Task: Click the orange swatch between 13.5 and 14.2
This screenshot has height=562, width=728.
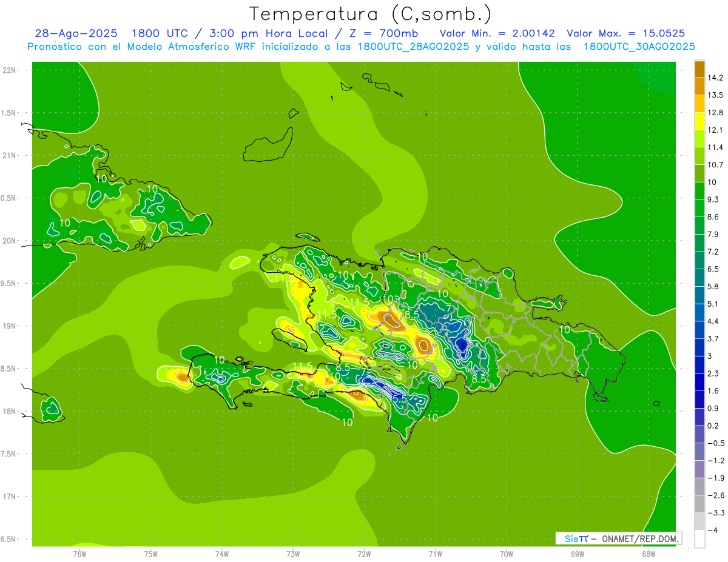Action: pyautogui.click(x=699, y=86)
